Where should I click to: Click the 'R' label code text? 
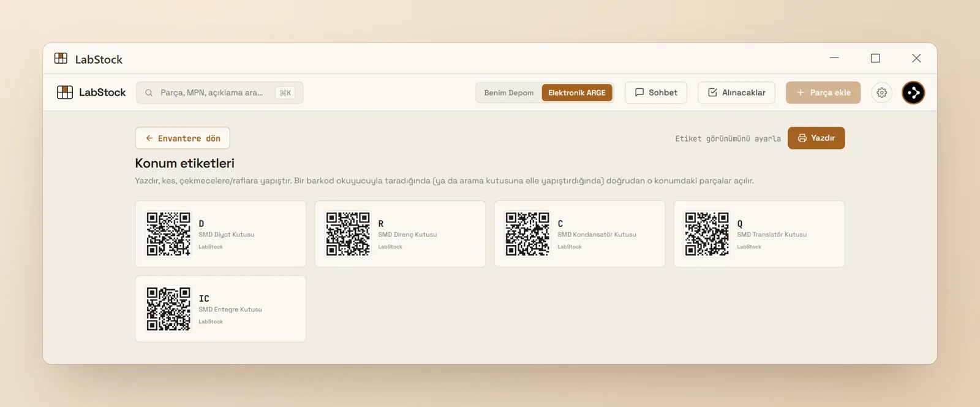(x=381, y=224)
